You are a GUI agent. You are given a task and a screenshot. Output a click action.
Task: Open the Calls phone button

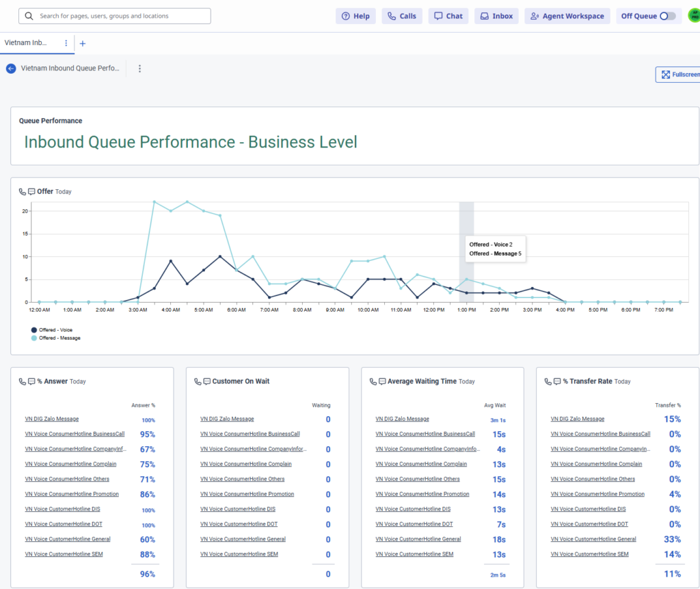[x=402, y=16]
